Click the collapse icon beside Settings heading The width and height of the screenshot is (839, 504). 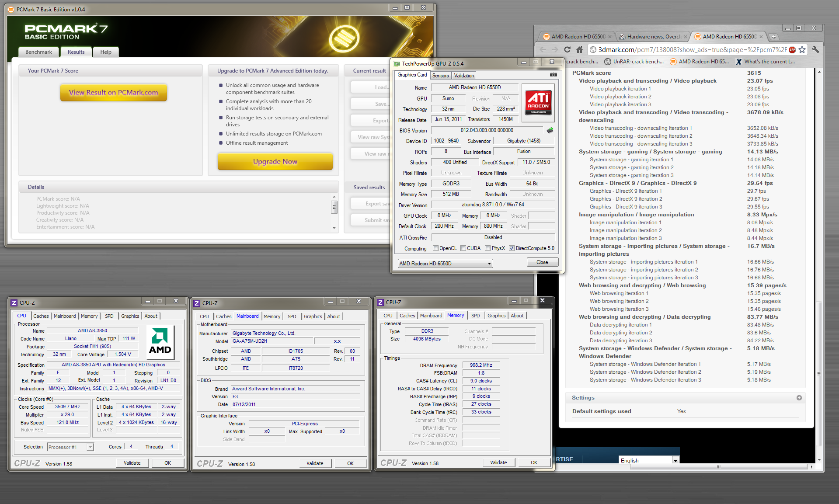point(799,398)
